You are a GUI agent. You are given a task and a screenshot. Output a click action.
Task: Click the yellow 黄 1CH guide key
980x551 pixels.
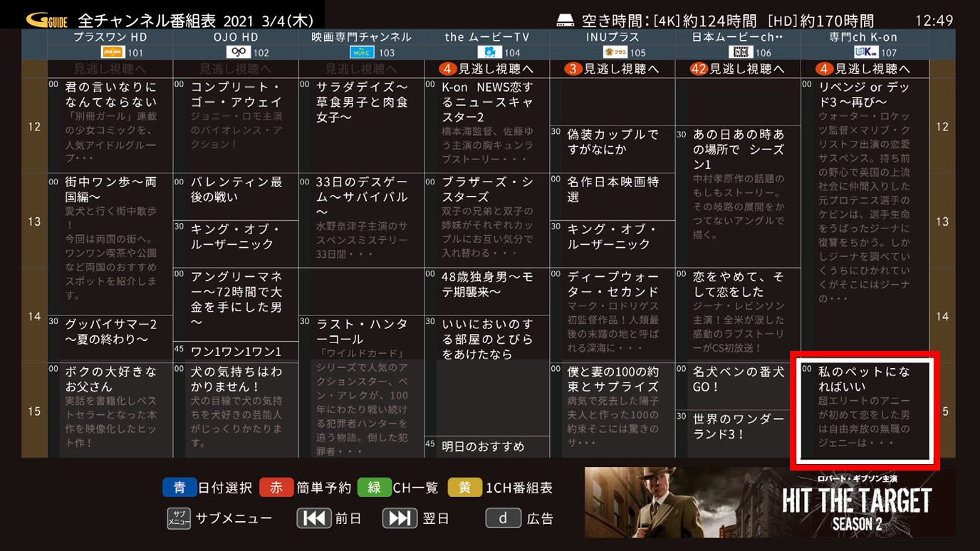pos(464,488)
